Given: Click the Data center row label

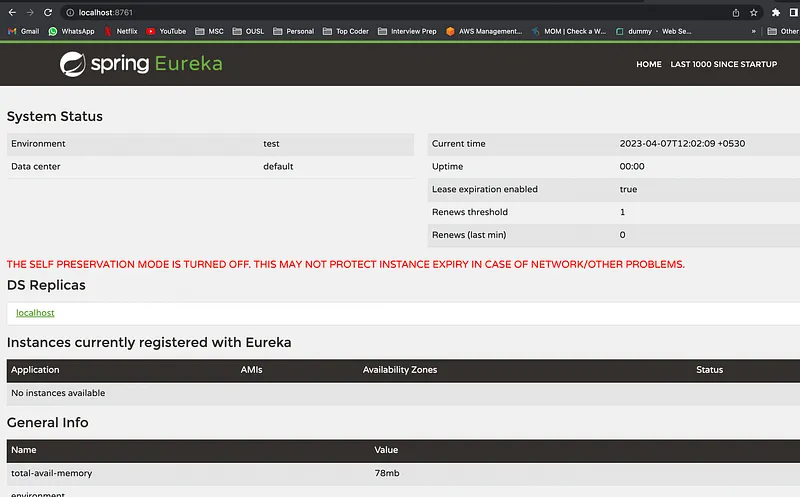Looking at the screenshot, I should point(36,166).
